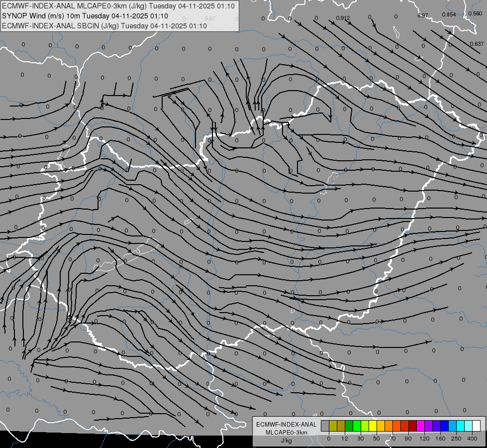Pick the bright cyan legend swatch

click(x=461, y=426)
